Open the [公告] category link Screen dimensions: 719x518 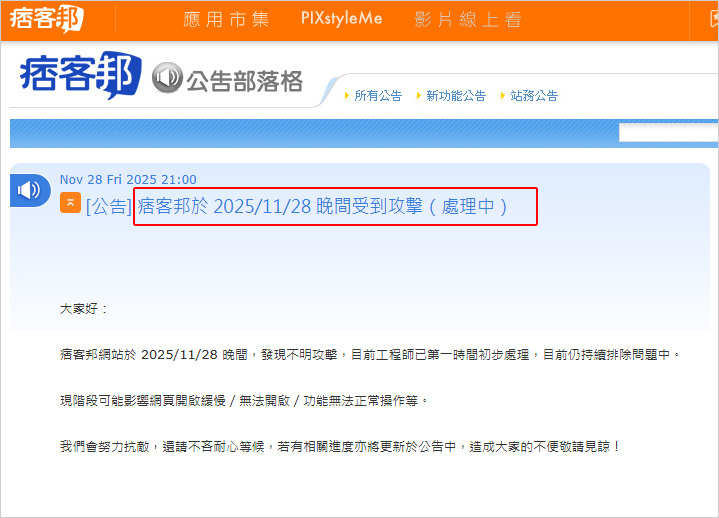click(109, 207)
